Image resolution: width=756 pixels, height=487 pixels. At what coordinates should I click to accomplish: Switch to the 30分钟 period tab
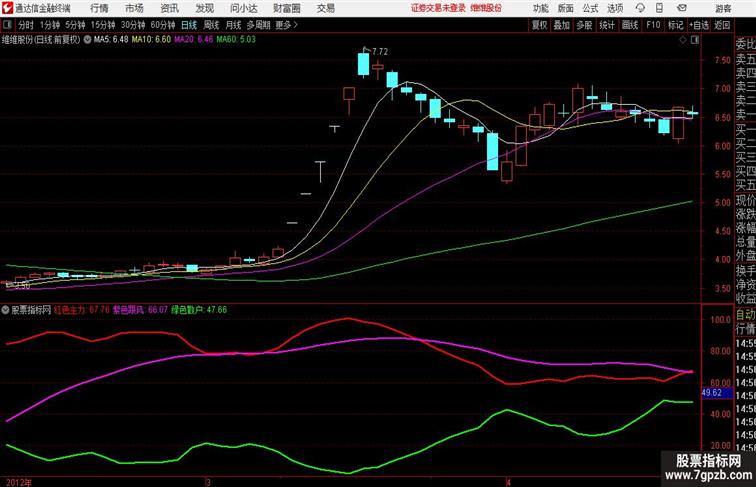133,25
